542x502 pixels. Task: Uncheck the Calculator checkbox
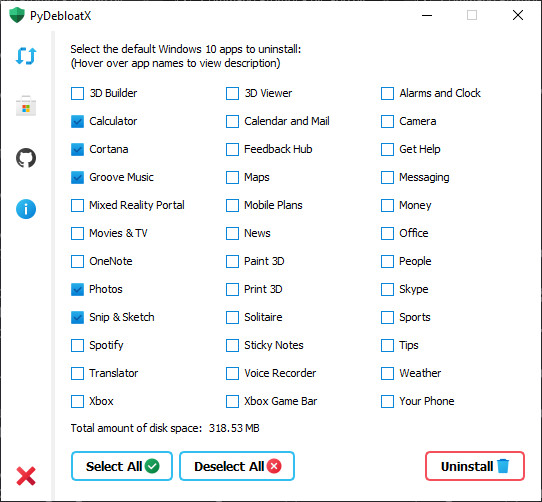tap(77, 121)
